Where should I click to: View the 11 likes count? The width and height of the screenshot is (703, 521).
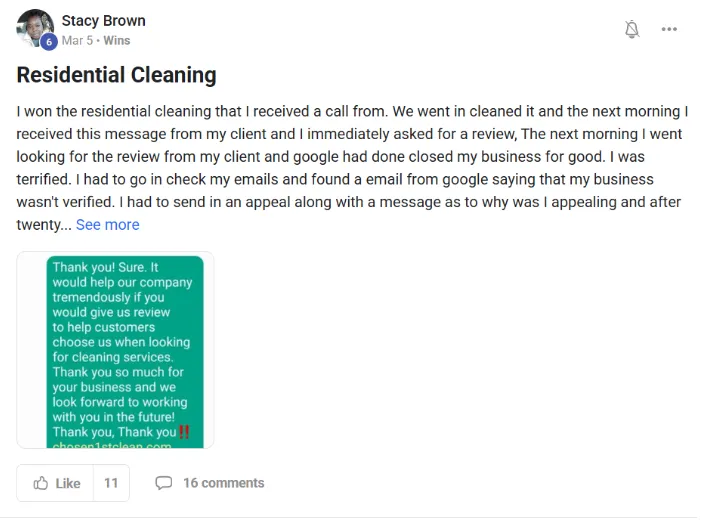coord(111,483)
